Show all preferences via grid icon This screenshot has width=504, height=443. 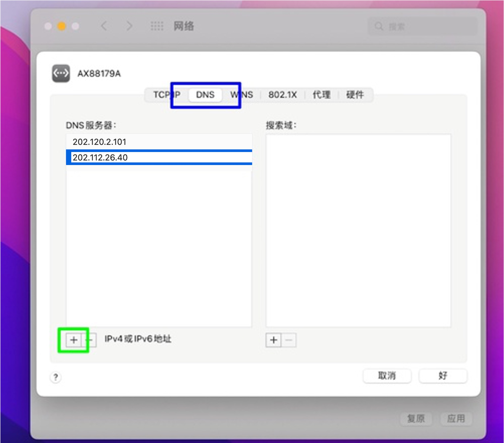(157, 26)
